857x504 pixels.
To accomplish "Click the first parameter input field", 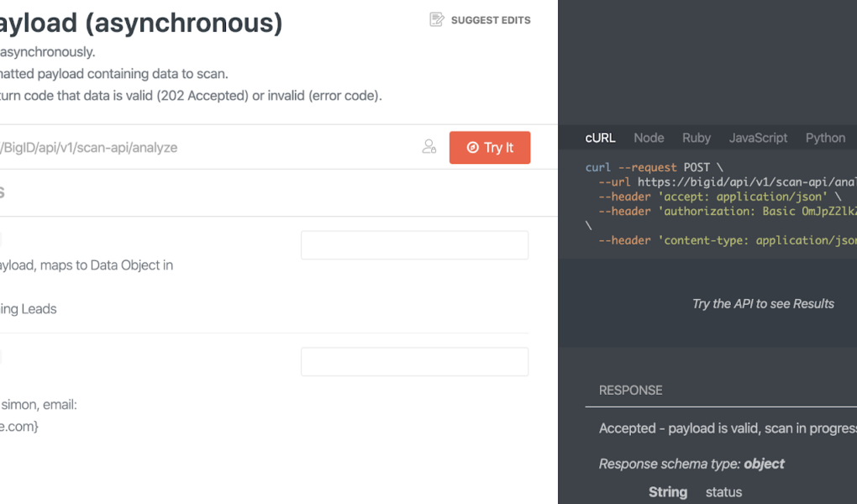I will [x=414, y=245].
